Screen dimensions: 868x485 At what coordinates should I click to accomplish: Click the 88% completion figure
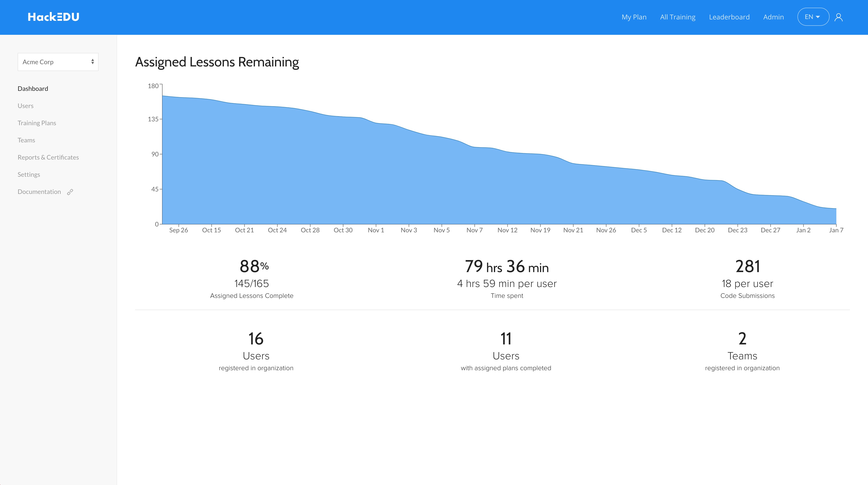(x=254, y=266)
